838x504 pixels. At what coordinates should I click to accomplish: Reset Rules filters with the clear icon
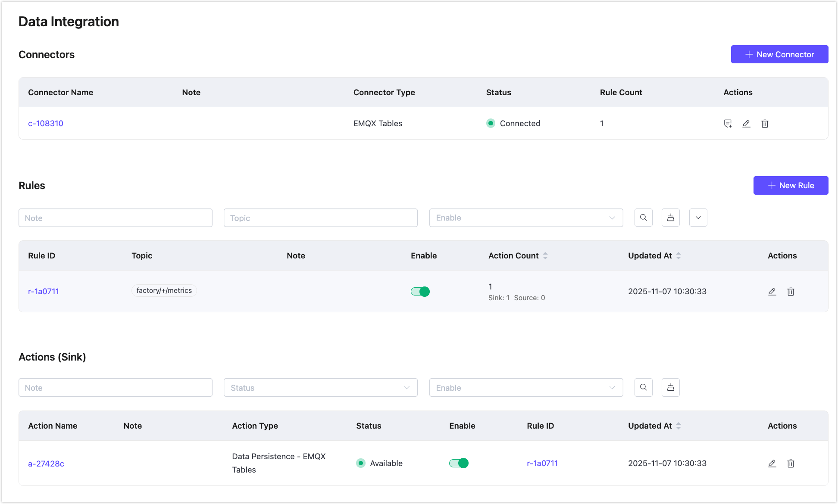[670, 218]
